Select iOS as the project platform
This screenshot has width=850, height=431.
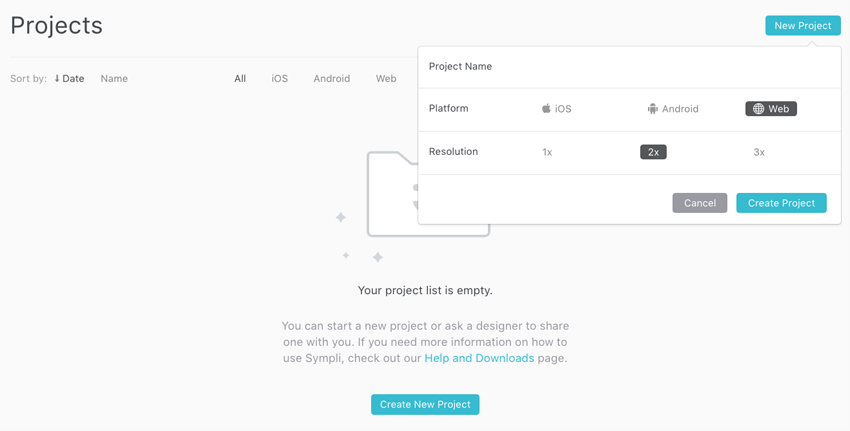coord(557,109)
